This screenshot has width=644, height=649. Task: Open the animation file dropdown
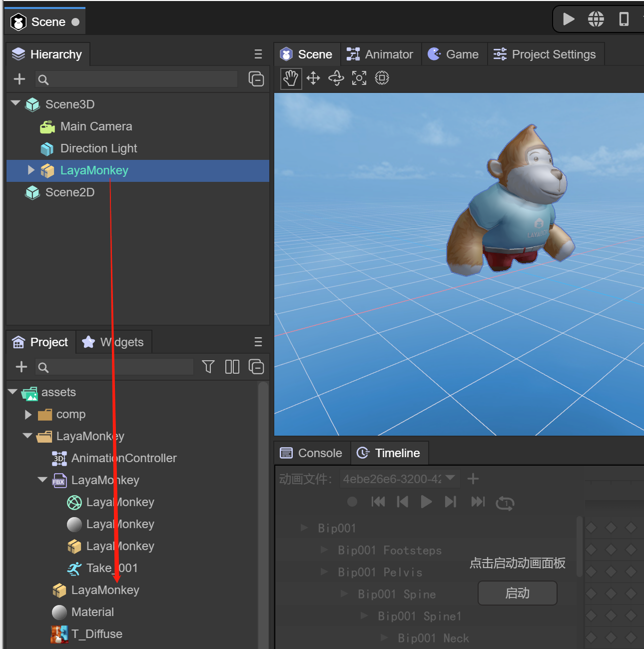click(x=399, y=479)
